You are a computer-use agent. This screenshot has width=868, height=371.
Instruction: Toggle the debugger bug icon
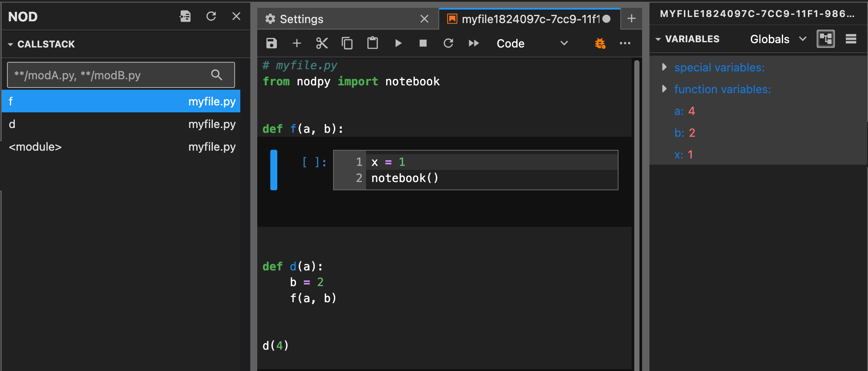[600, 43]
